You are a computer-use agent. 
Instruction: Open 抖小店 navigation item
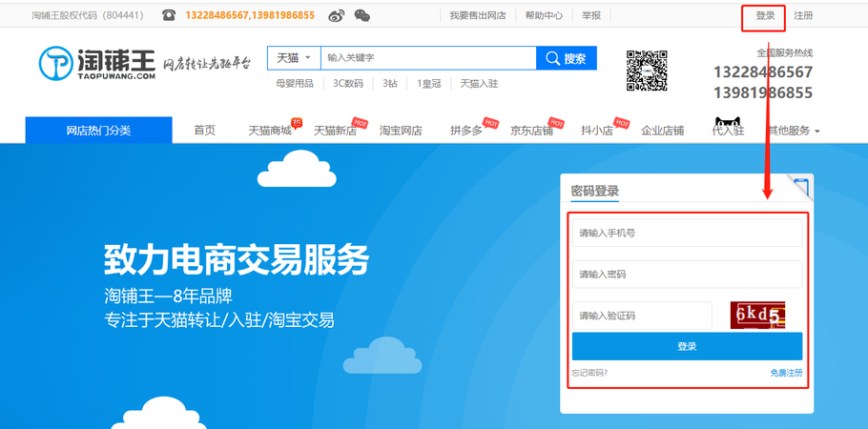[597, 131]
